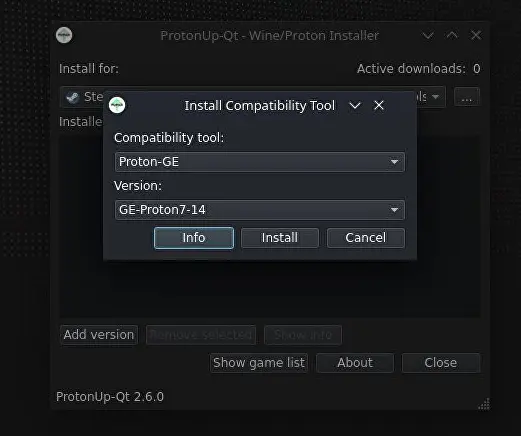Close the Install Compatibility Tool dialog with X
Image resolution: width=521 pixels, height=436 pixels.
(379, 105)
